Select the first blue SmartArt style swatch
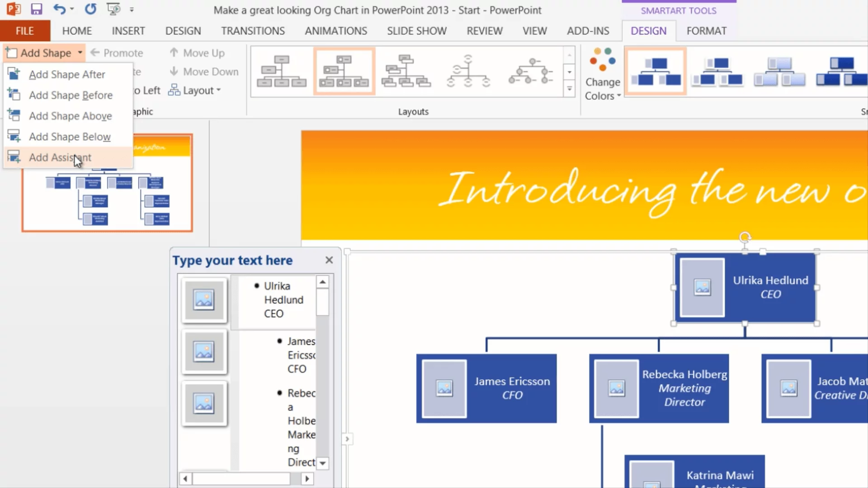This screenshot has width=868, height=488. tap(655, 71)
